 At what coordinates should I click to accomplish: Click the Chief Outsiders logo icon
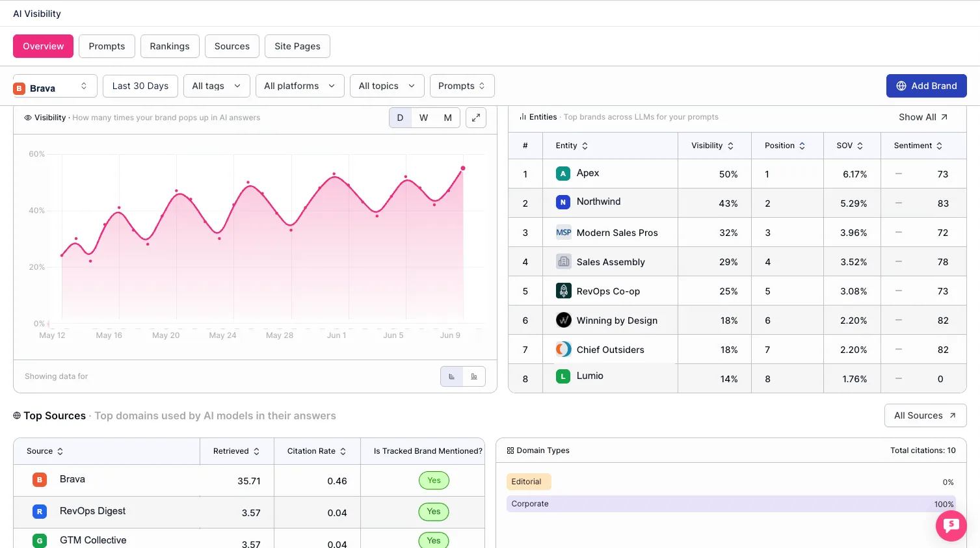click(x=563, y=349)
